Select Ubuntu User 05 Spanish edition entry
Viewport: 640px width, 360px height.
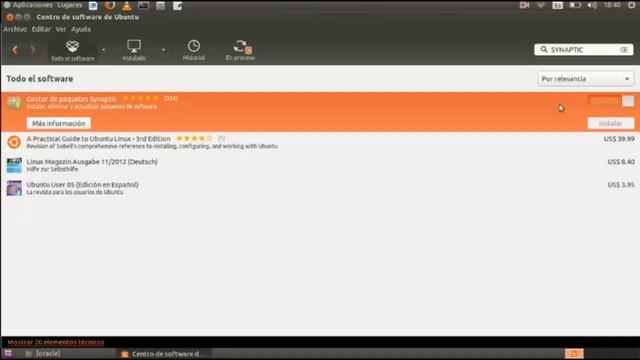point(320,188)
